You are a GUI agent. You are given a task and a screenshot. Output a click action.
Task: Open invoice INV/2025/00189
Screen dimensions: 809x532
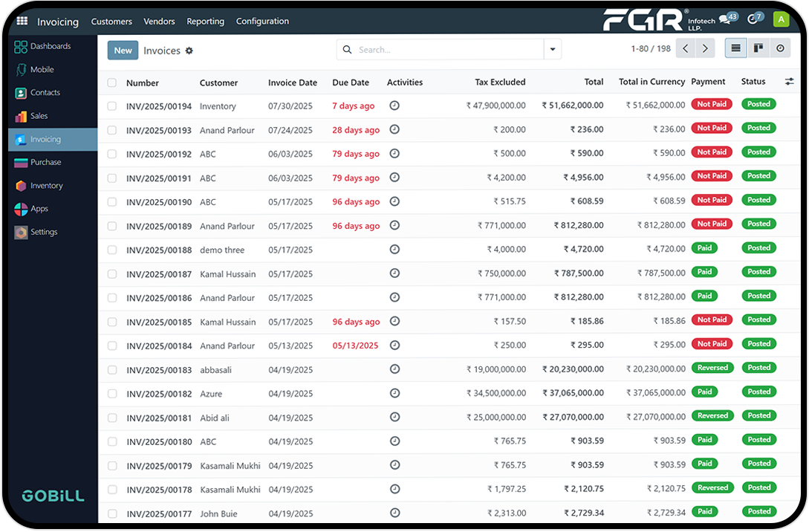click(159, 227)
